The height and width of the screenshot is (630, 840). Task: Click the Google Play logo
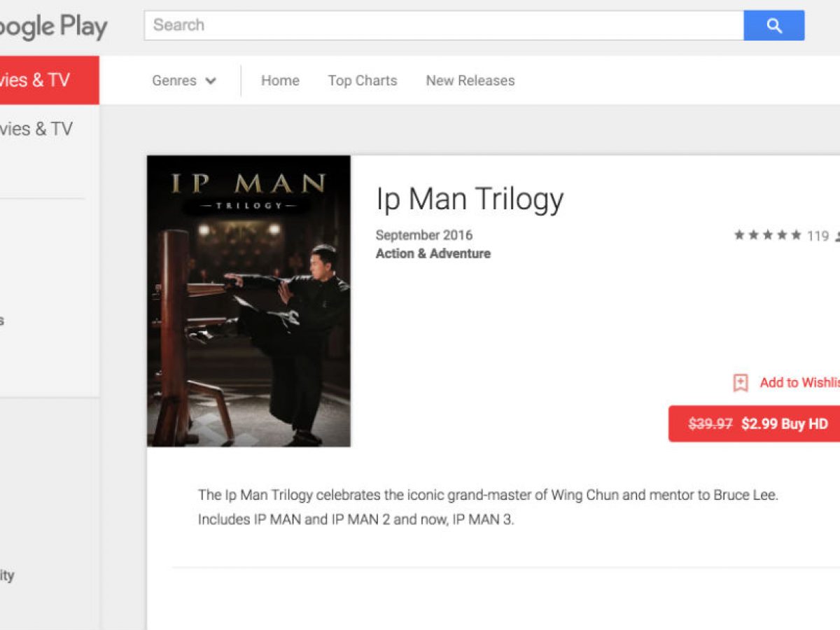(x=53, y=27)
